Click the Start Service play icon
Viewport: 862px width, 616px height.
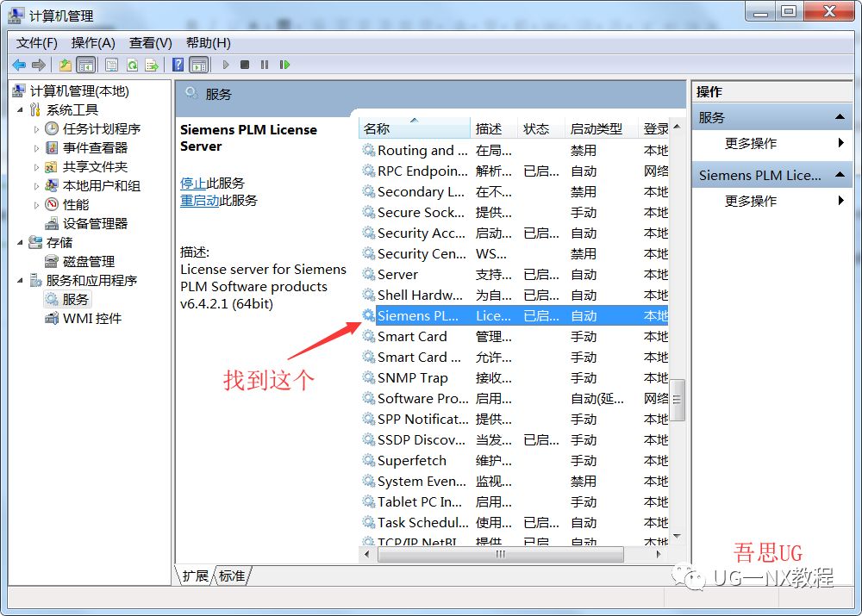[x=225, y=65]
